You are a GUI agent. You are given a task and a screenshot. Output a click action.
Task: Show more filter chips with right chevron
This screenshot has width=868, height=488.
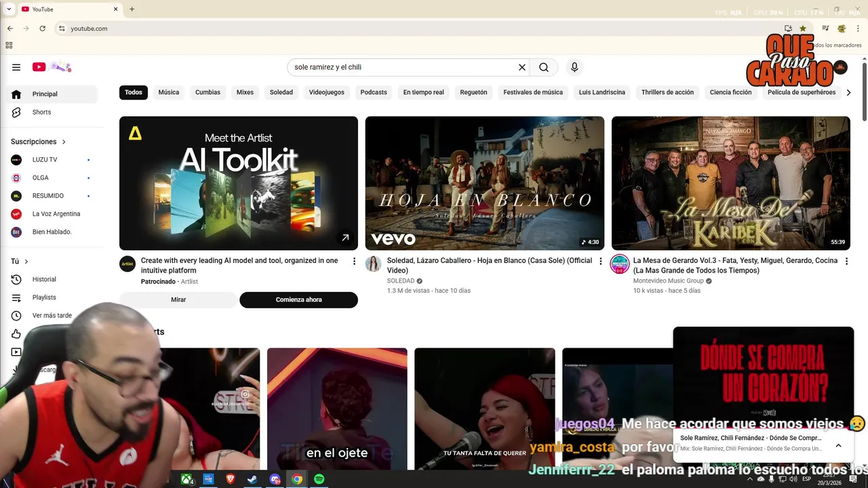848,92
